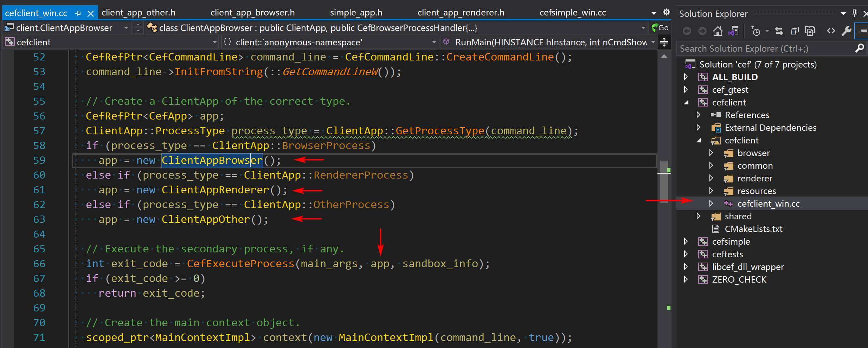Screen dimensions: 868x348
Task: Collapse the cefclient project node
Action: (x=686, y=102)
